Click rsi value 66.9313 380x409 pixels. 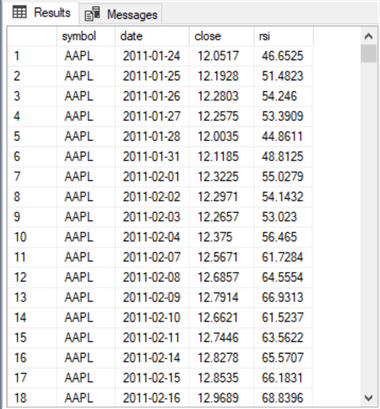283,297
